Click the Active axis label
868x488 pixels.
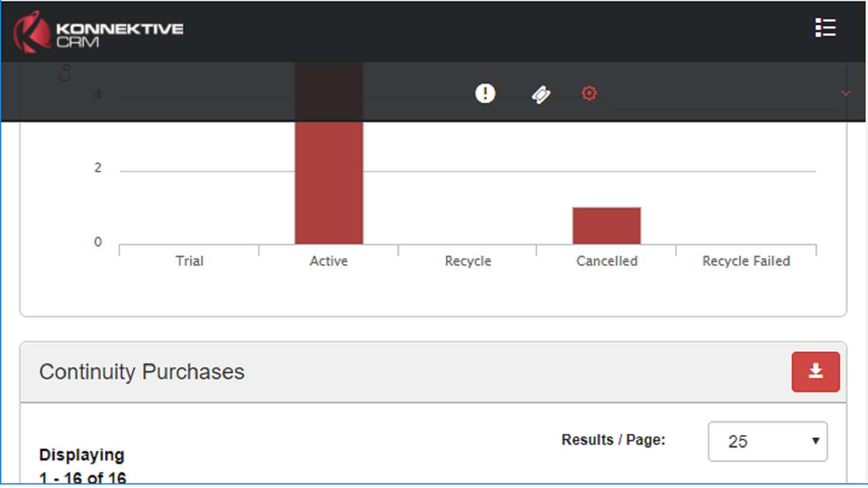pyautogui.click(x=329, y=261)
